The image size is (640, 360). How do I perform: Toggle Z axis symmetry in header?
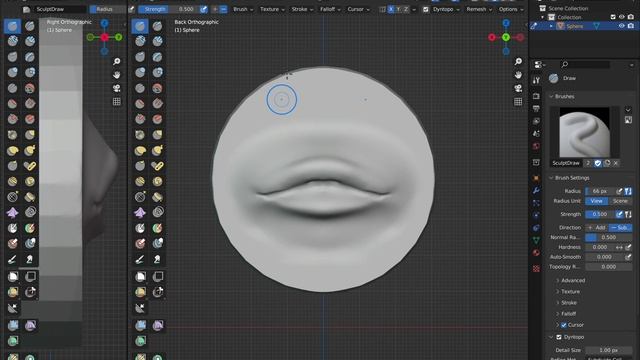pos(406,9)
